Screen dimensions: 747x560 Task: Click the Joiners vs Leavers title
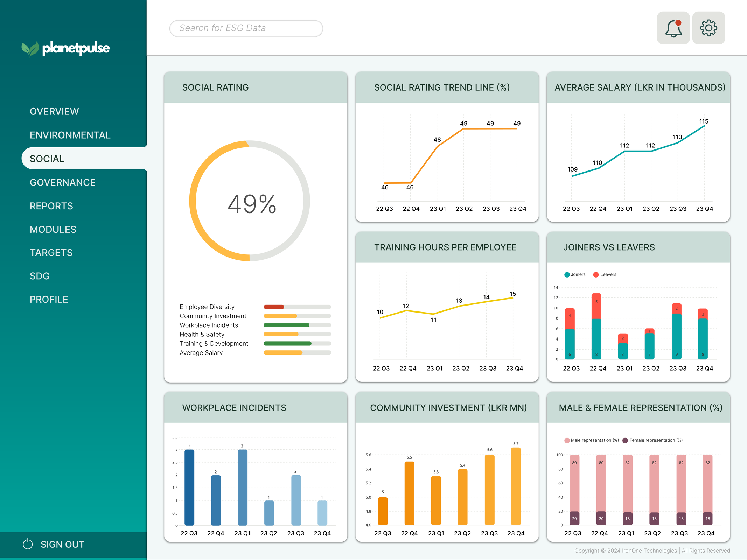click(609, 247)
